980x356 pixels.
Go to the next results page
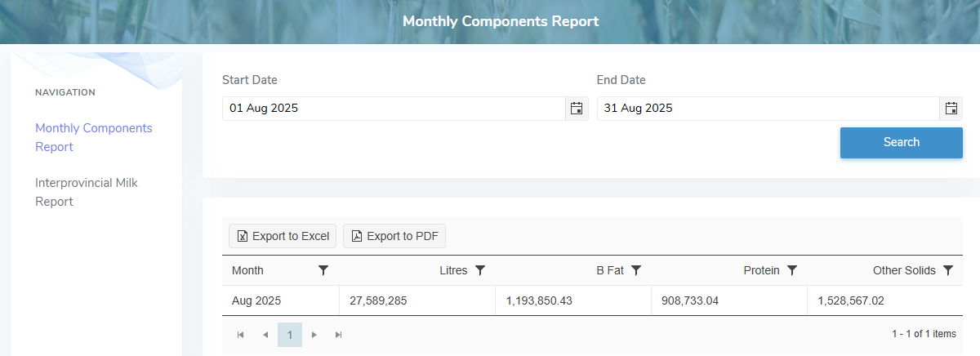tap(314, 335)
